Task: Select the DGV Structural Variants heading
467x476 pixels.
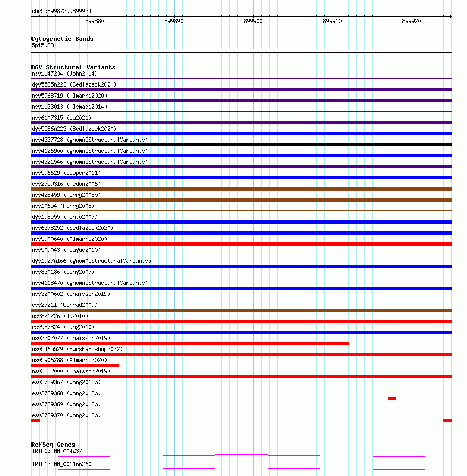Action: tap(73, 67)
